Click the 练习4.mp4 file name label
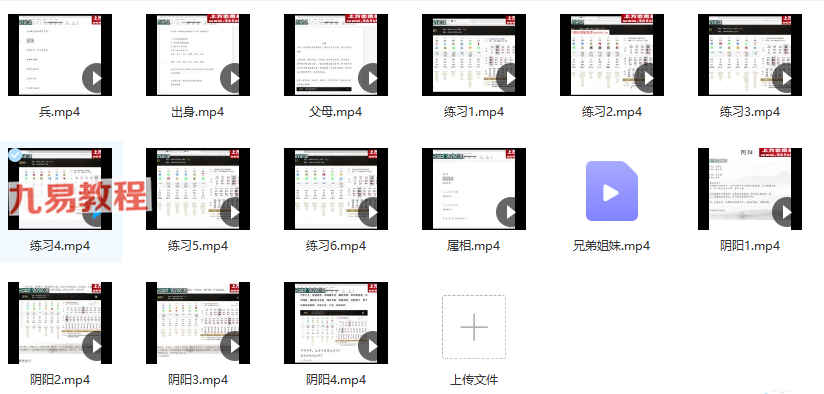824x394 pixels. coord(60,246)
